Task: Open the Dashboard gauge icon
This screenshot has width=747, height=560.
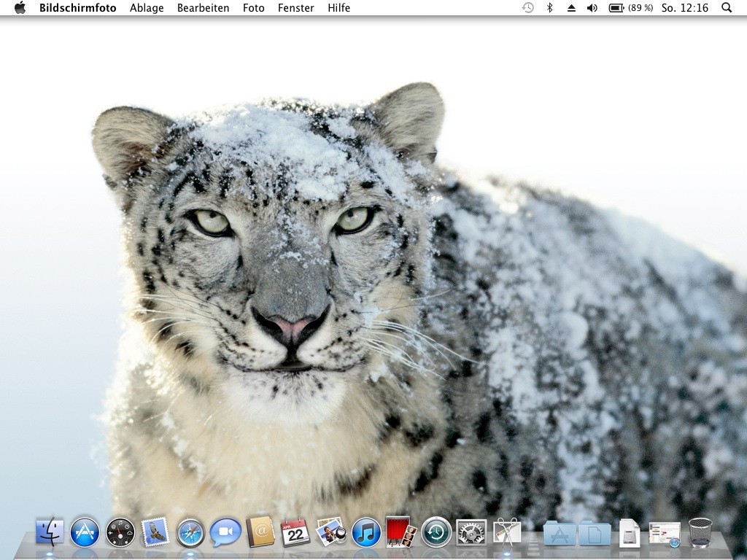Action: (x=120, y=532)
